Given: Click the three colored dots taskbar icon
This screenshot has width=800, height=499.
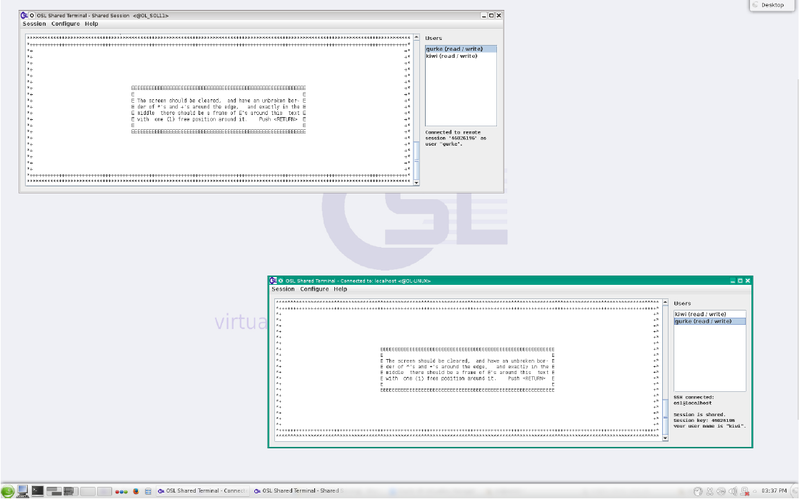Looking at the screenshot, I should pos(121,492).
